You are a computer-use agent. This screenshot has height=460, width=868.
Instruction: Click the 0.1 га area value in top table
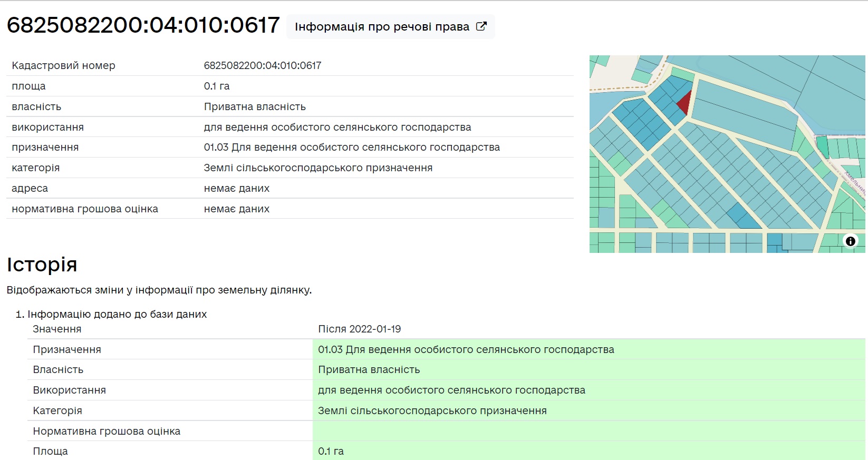click(216, 86)
